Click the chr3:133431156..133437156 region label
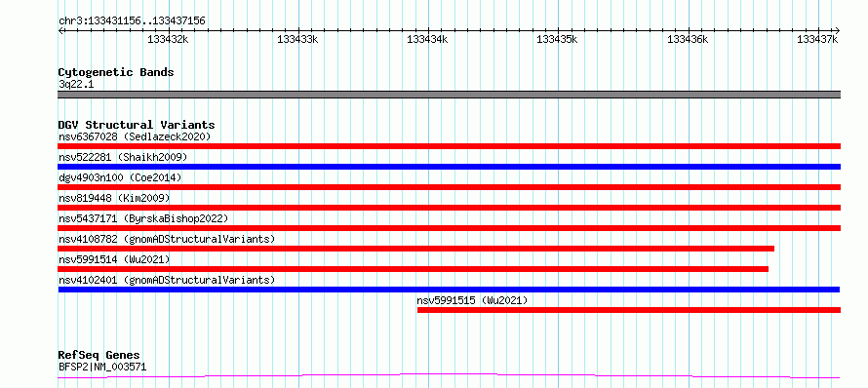Image resolution: width=868 pixels, height=388 pixels. pos(132,21)
